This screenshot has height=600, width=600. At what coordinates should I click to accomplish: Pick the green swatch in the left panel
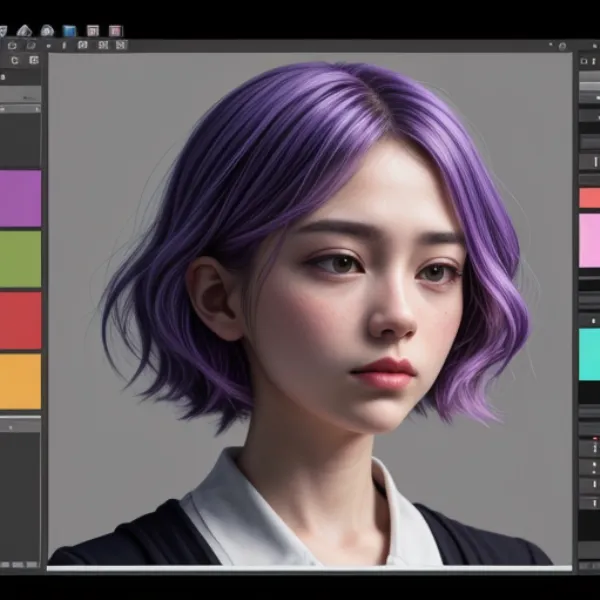(x=20, y=259)
